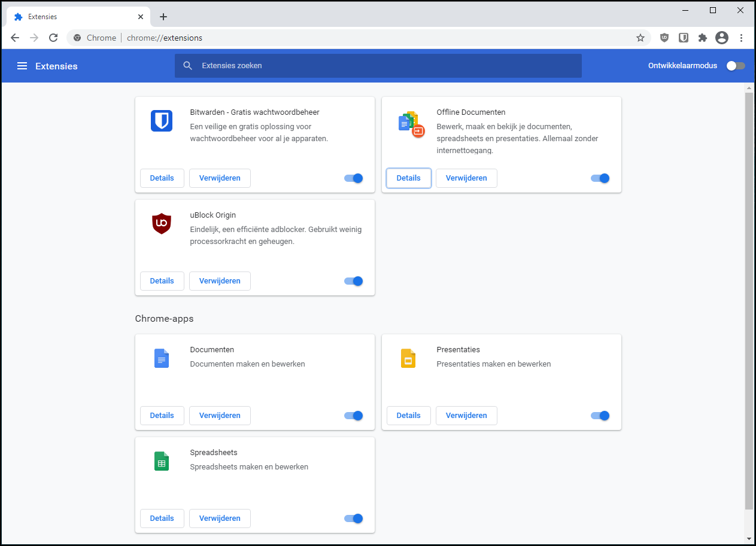Open Details for Bitwarden
This screenshot has width=756, height=546.
[x=162, y=178]
